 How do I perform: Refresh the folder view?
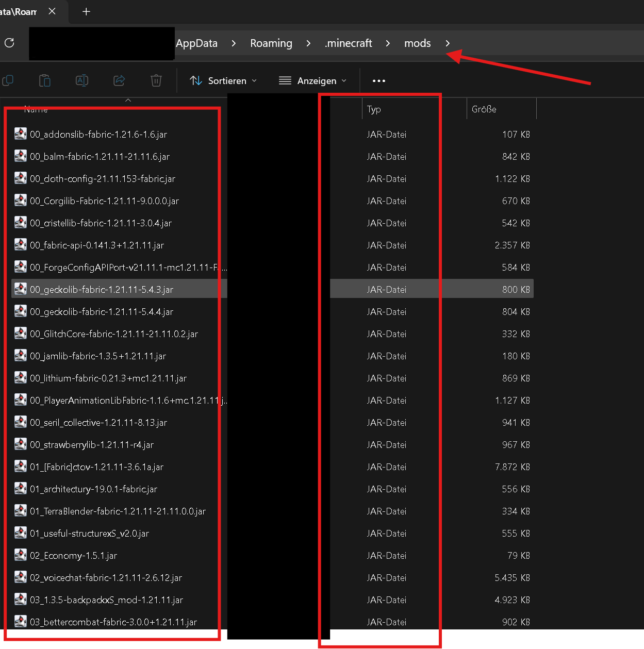click(9, 43)
